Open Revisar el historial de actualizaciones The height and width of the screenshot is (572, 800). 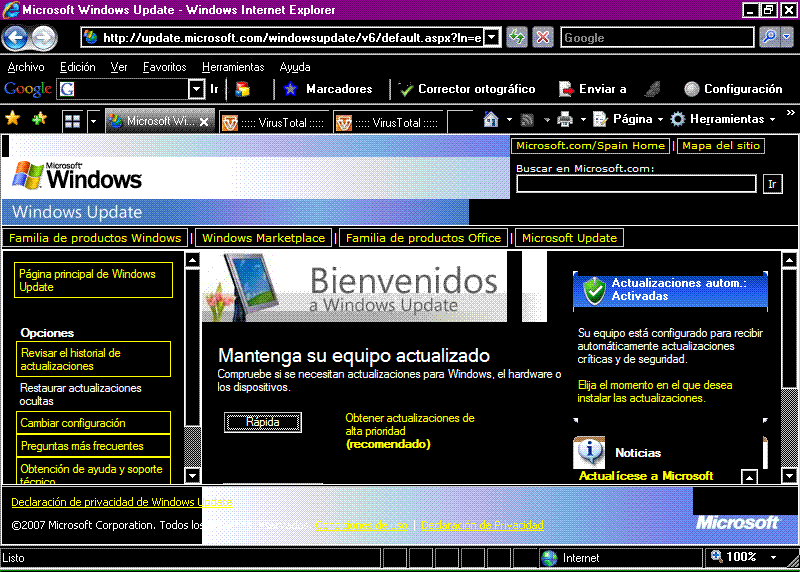click(x=94, y=359)
